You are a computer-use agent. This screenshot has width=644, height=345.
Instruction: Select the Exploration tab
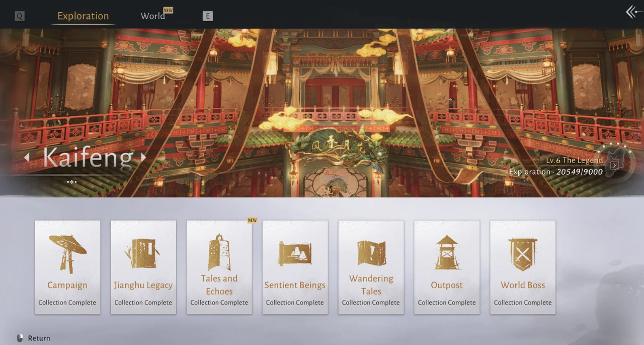click(x=83, y=16)
